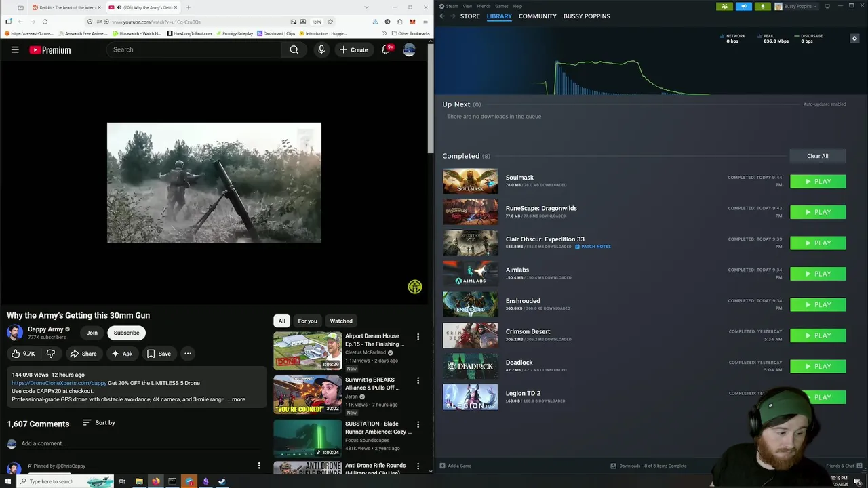The height and width of the screenshot is (488, 868).
Task: Open options for Summit1g BREAKS Aimlabs video
Action: (418, 381)
